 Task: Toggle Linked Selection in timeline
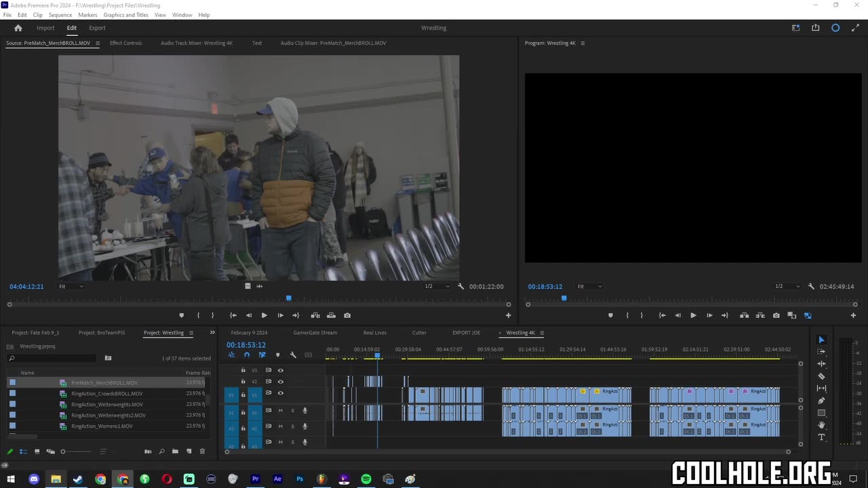tap(262, 355)
